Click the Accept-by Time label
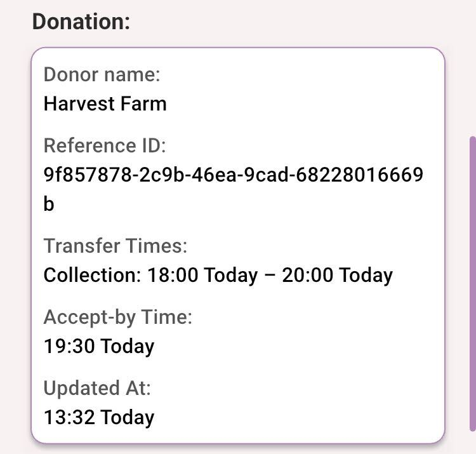The width and height of the screenshot is (476, 454). 117,316
